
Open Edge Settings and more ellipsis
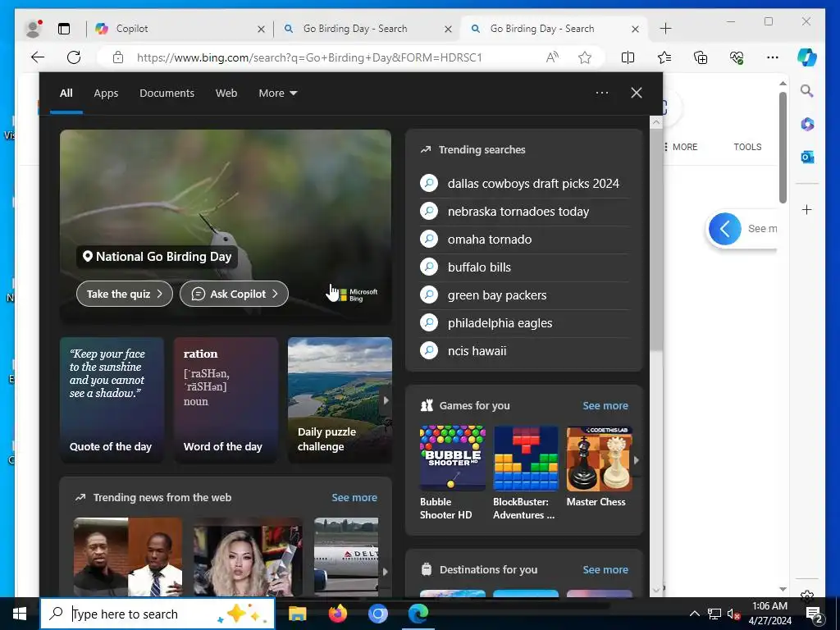pos(773,57)
